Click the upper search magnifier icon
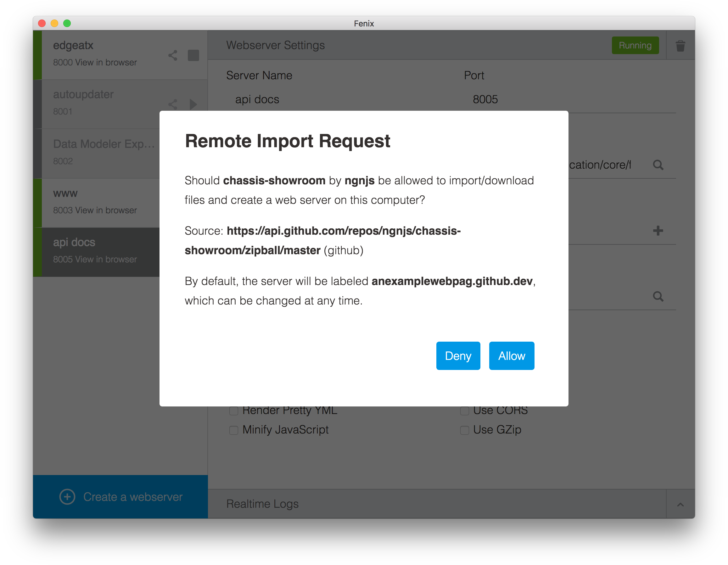 pos(658,165)
